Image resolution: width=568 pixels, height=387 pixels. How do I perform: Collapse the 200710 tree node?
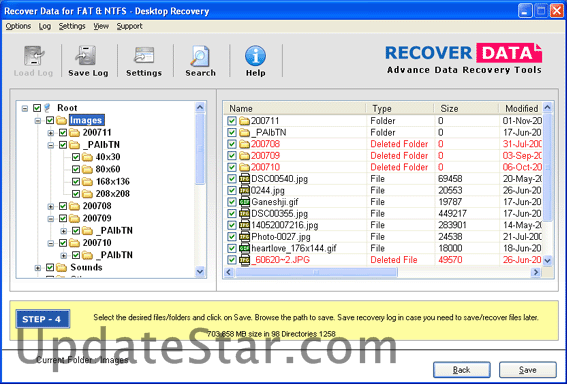pos(51,243)
